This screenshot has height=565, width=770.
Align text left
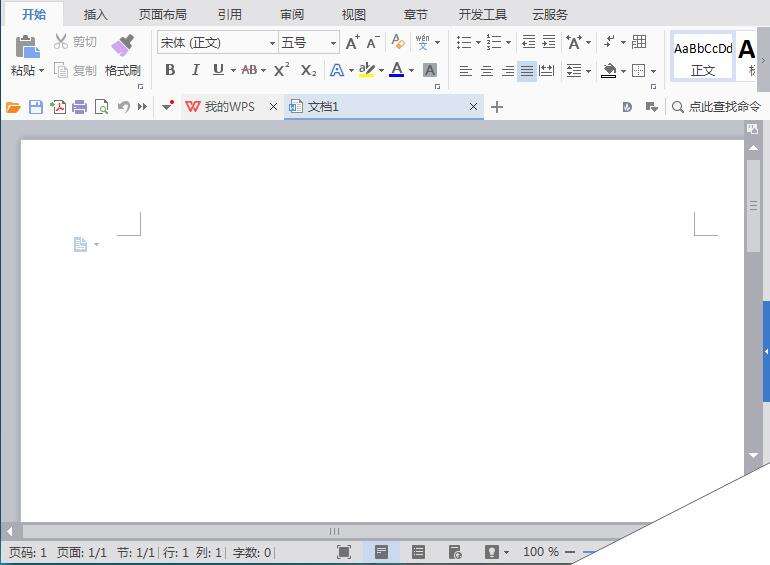pyautogui.click(x=466, y=71)
